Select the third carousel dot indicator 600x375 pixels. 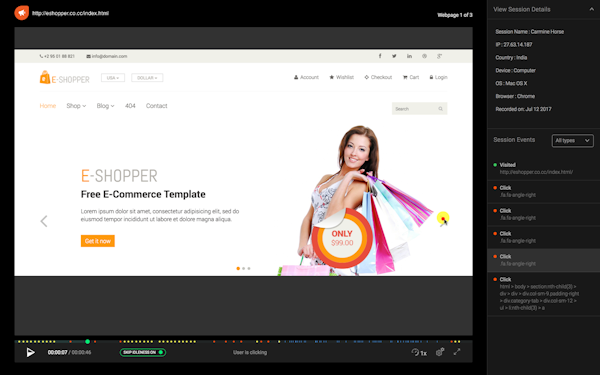[249, 269]
